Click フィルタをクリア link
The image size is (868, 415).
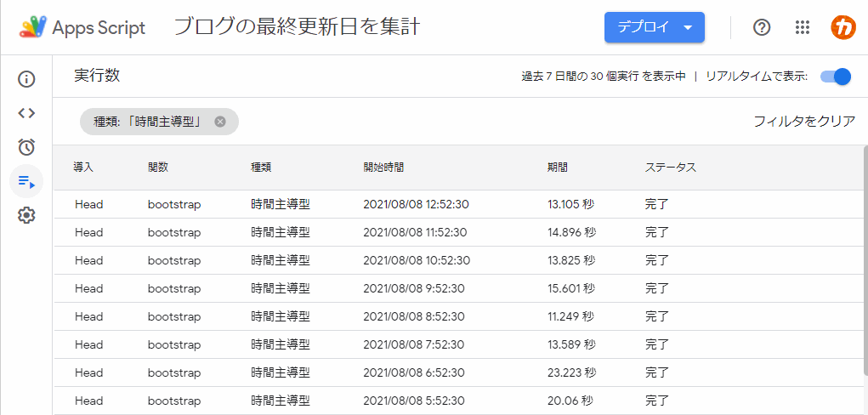pyautogui.click(x=804, y=122)
